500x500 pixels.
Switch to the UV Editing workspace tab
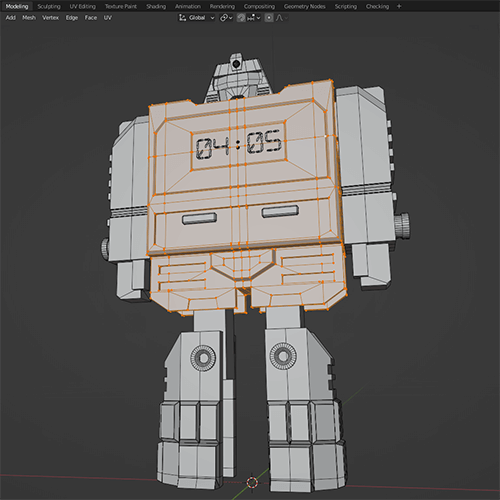[83, 6]
